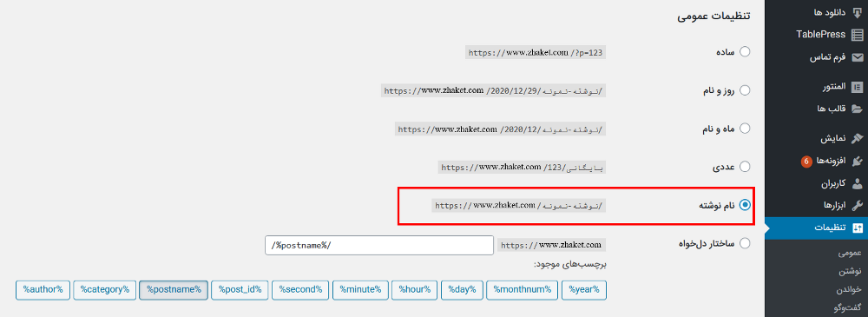Insert the %post_id% tag
Viewport: 868px width, 317px height.
pyautogui.click(x=240, y=290)
